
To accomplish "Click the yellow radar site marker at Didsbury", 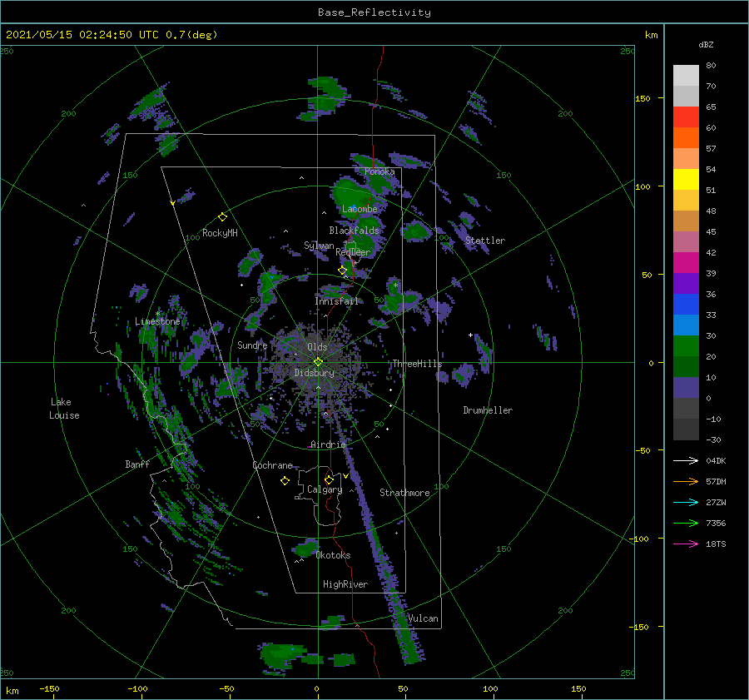I will tap(318, 362).
